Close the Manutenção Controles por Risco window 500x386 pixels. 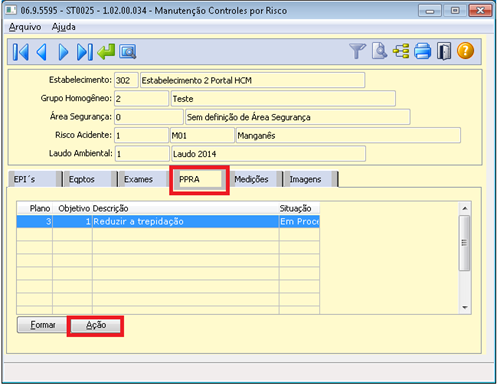[480, 11]
